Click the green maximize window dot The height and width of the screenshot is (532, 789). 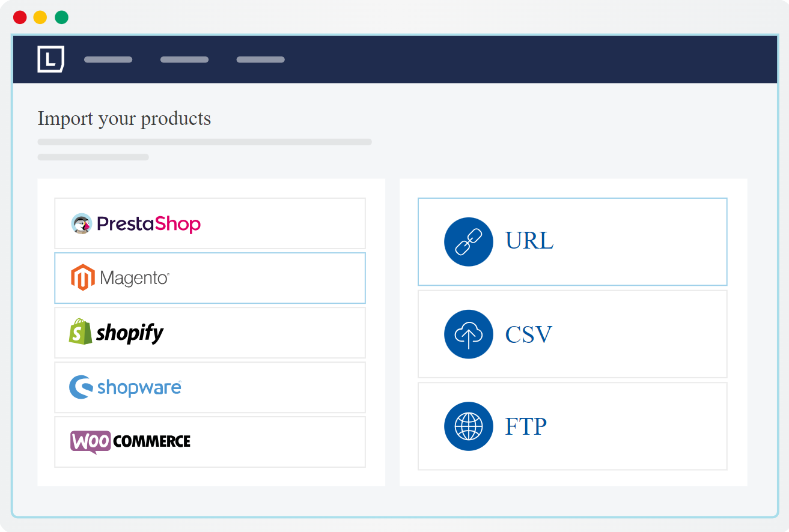(61, 17)
